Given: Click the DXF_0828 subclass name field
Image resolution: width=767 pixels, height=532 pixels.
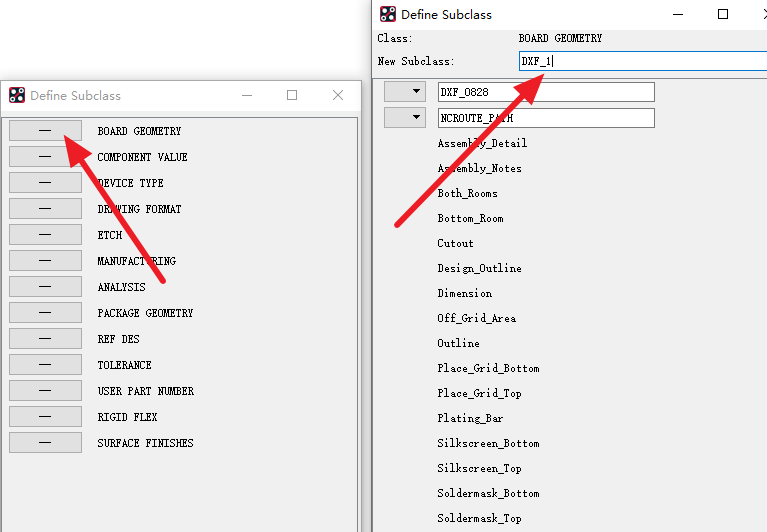Looking at the screenshot, I should pos(546,92).
